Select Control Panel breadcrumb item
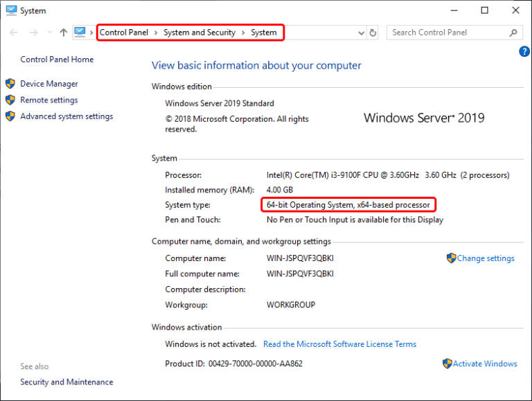The width and height of the screenshot is (532, 401). [124, 33]
